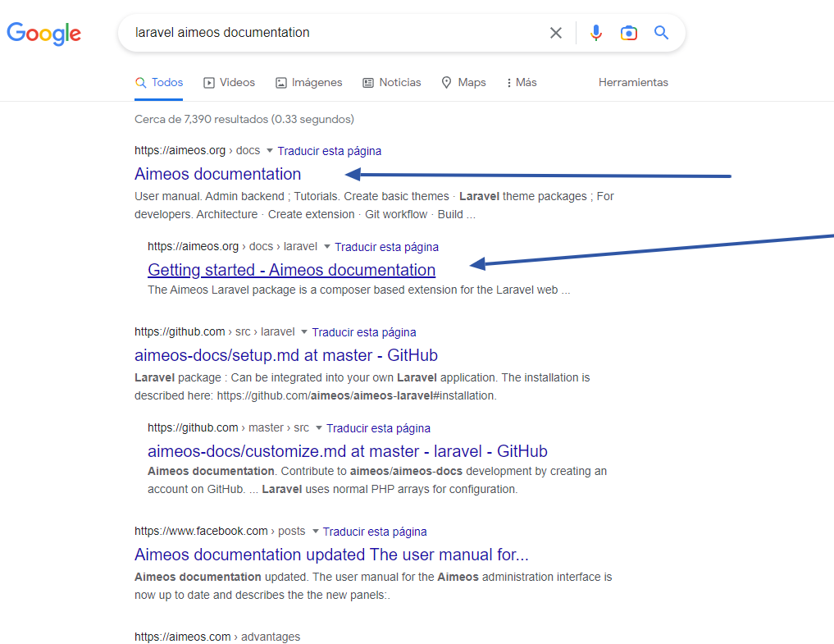This screenshot has height=644, width=834.
Task: Open aimeos-docs/customize.md at master result
Action: (348, 451)
